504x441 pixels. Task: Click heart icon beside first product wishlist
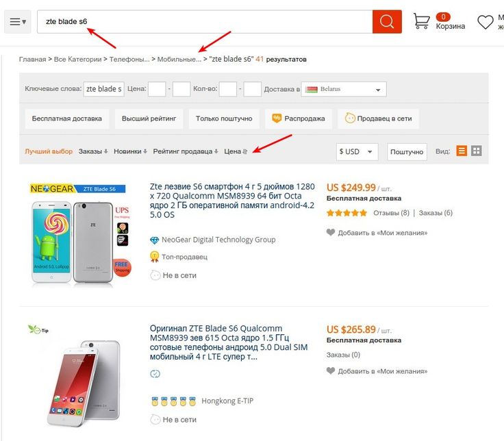click(331, 232)
